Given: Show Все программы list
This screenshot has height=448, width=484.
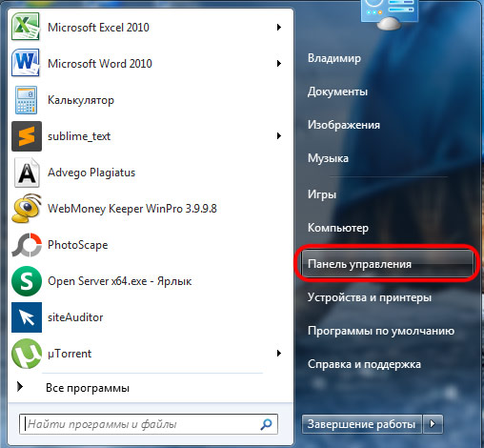Looking at the screenshot, I should click(88, 388).
